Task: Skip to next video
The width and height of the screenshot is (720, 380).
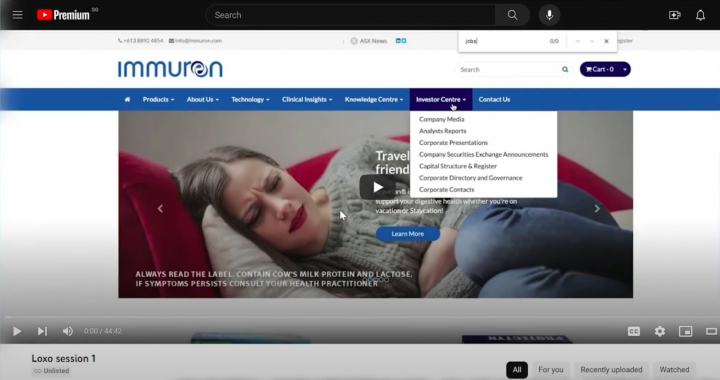Action: click(x=42, y=331)
